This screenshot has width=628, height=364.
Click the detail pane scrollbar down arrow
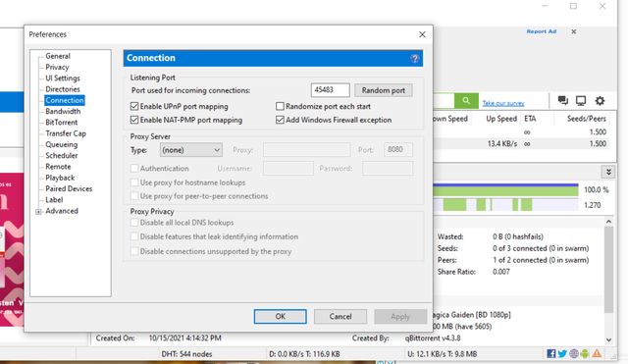click(608, 340)
